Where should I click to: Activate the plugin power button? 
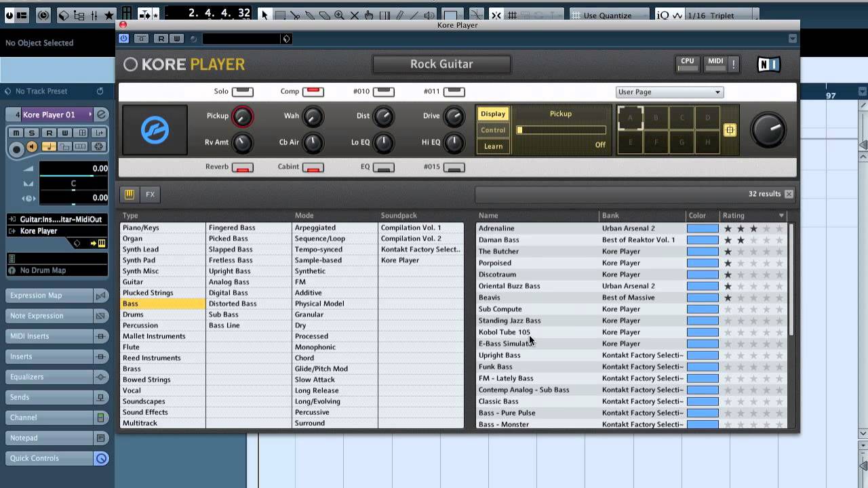(x=123, y=39)
